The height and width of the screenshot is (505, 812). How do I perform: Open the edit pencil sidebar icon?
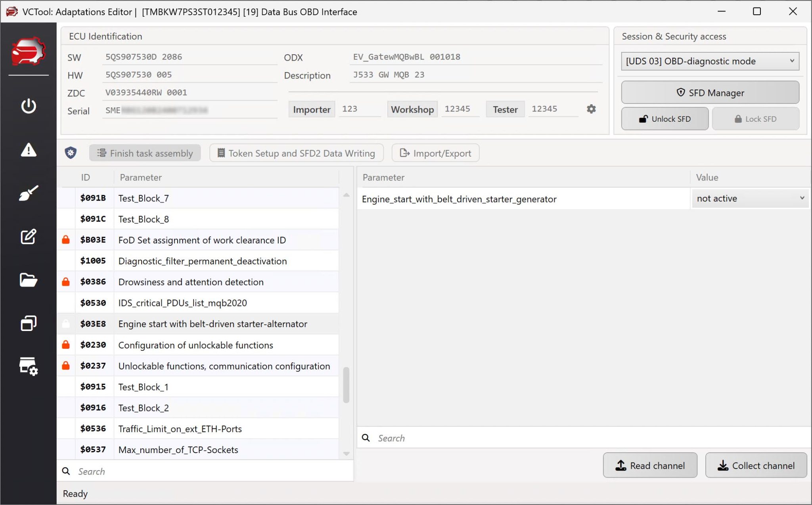(29, 237)
